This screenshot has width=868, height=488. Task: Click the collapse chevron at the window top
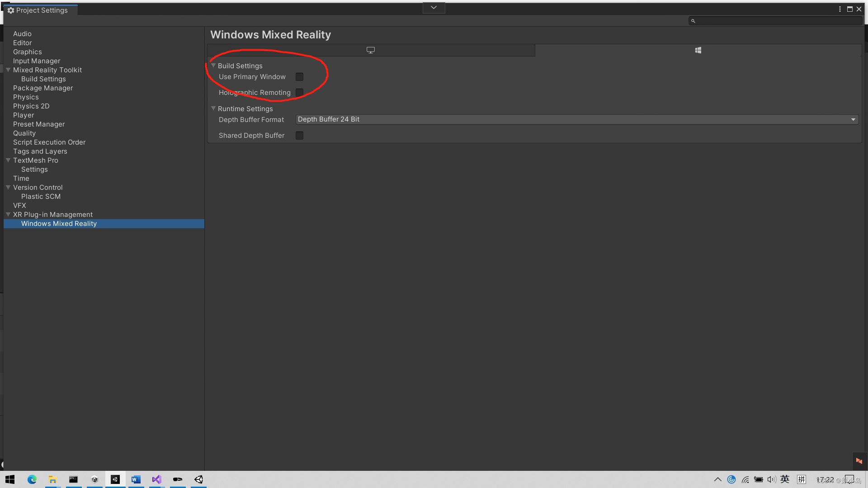(x=434, y=8)
